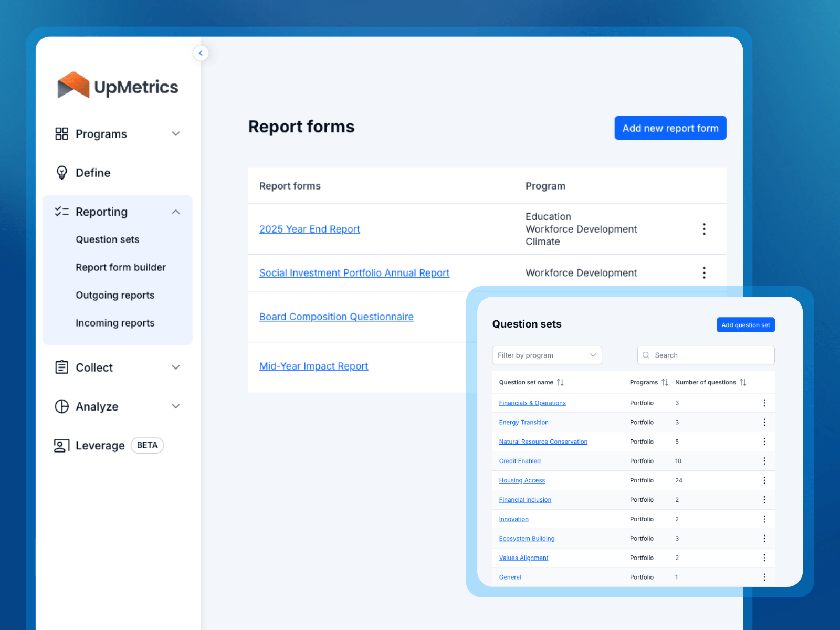Open options menu for Financials & Operations row

coord(764,403)
